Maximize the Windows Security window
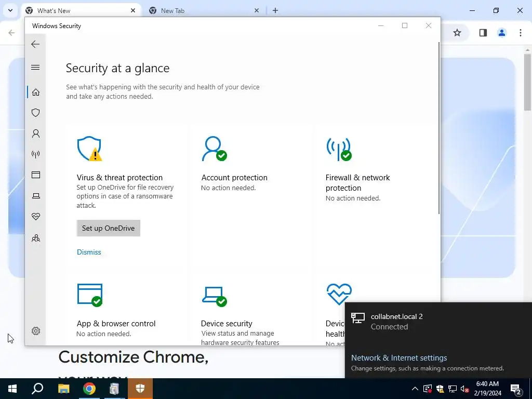 [404, 25]
